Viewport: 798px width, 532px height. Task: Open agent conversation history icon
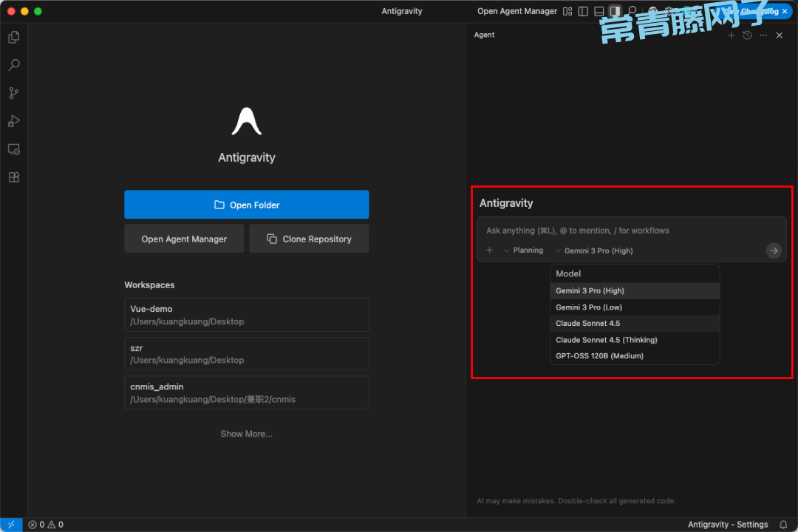point(747,35)
